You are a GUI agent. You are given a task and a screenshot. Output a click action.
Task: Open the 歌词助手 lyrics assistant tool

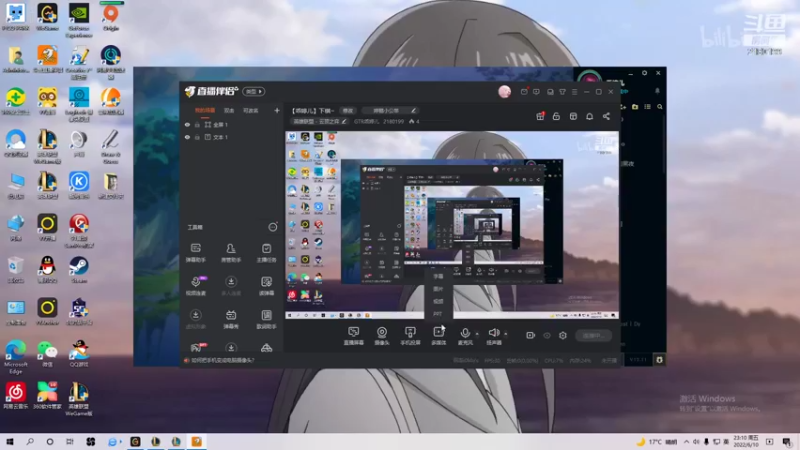click(x=266, y=319)
